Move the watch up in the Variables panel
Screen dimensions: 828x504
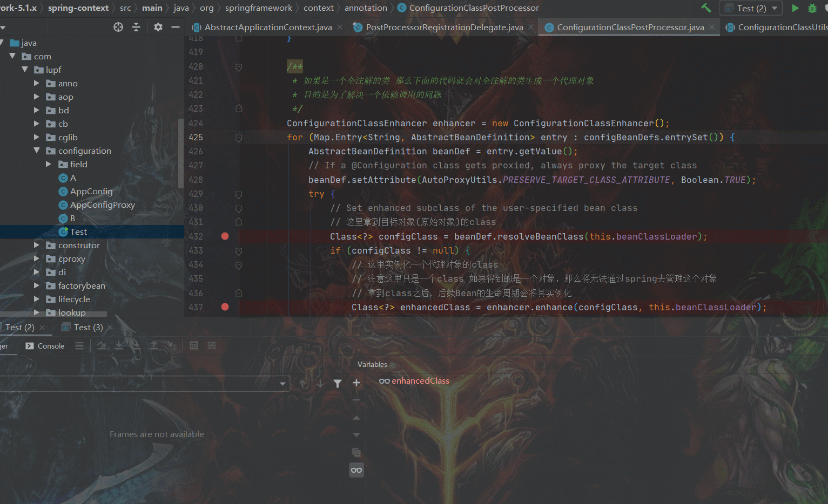(x=356, y=418)
